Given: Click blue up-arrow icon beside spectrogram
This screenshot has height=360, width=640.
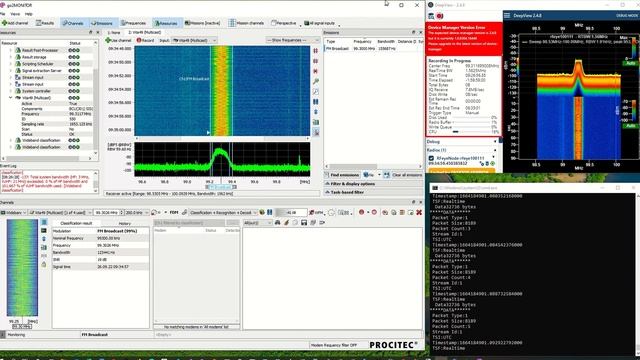Looking at the screenshot, I should click(316, 112).
